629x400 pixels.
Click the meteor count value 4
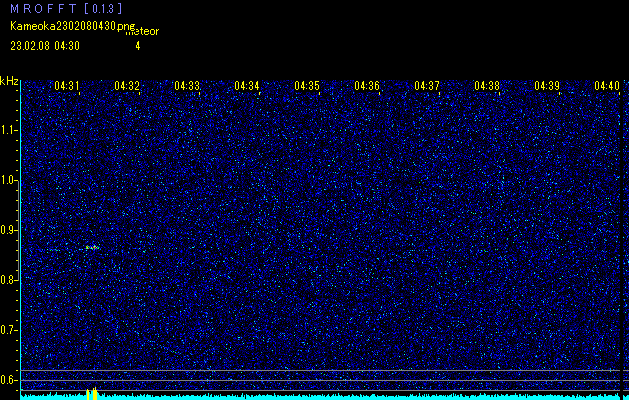tap(138, 46)
